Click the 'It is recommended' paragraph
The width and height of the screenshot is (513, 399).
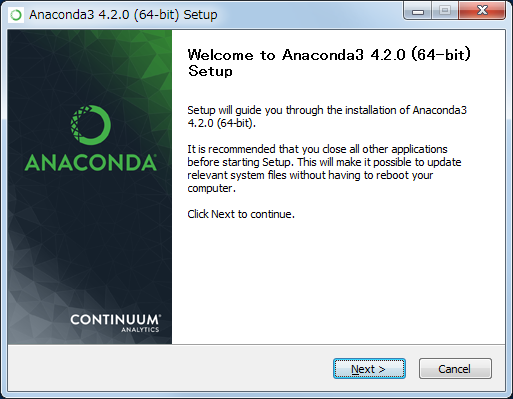[324, 168]
